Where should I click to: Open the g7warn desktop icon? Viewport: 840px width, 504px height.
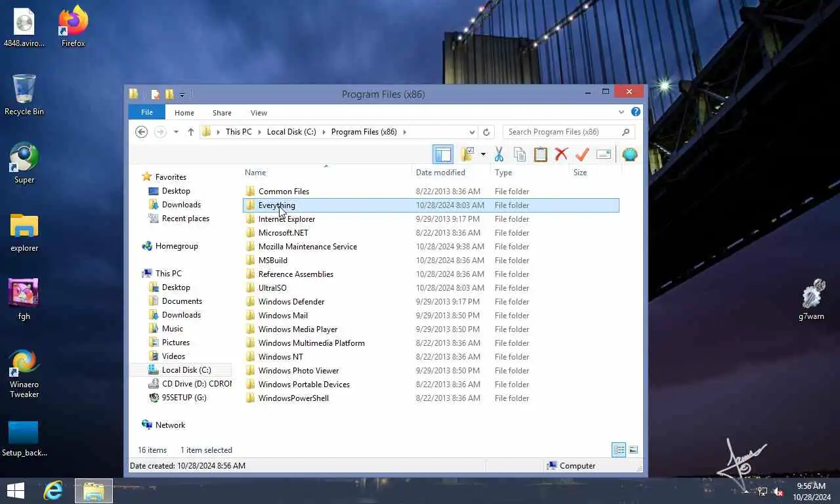812,300
